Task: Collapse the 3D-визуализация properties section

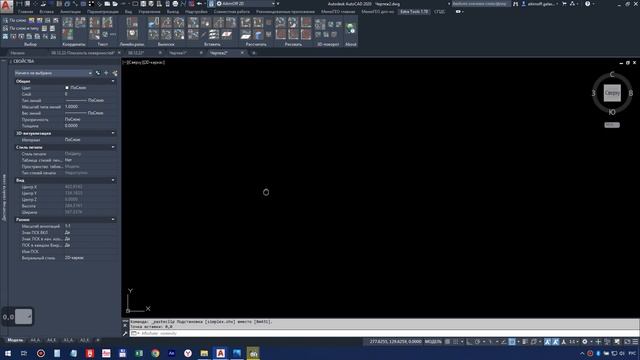Action: (113, 133)
